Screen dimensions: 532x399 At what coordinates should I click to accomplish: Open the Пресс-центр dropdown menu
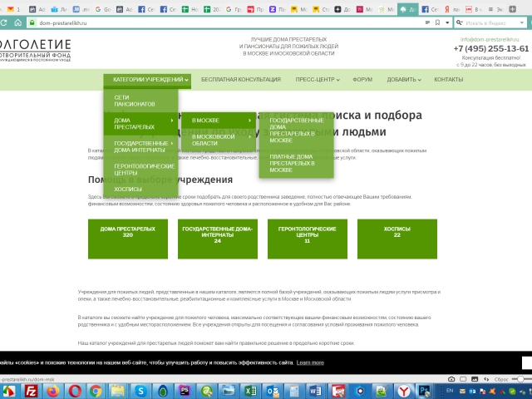point(317,80)
